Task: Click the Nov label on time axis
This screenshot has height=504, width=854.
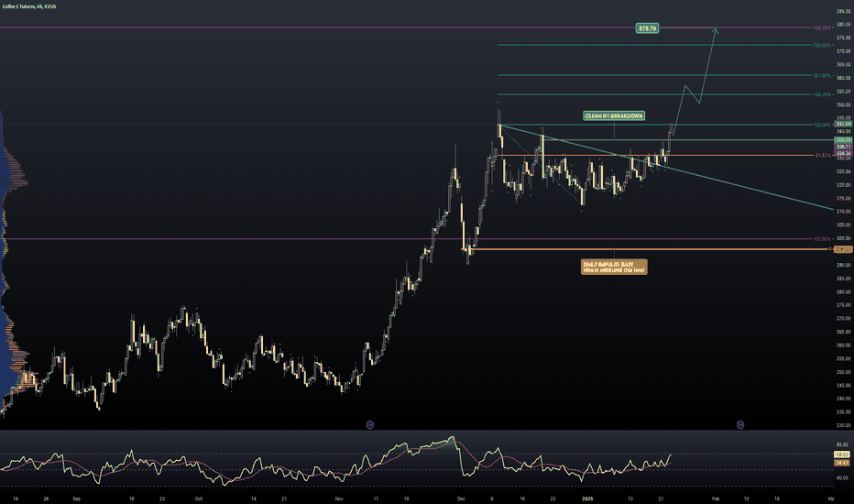Action: click(x=339, y=499)
